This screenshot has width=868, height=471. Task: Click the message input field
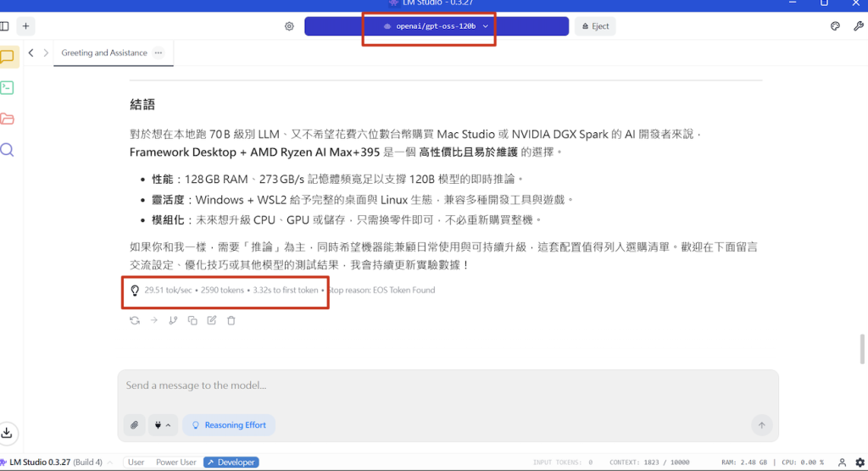tap(448, 385)
